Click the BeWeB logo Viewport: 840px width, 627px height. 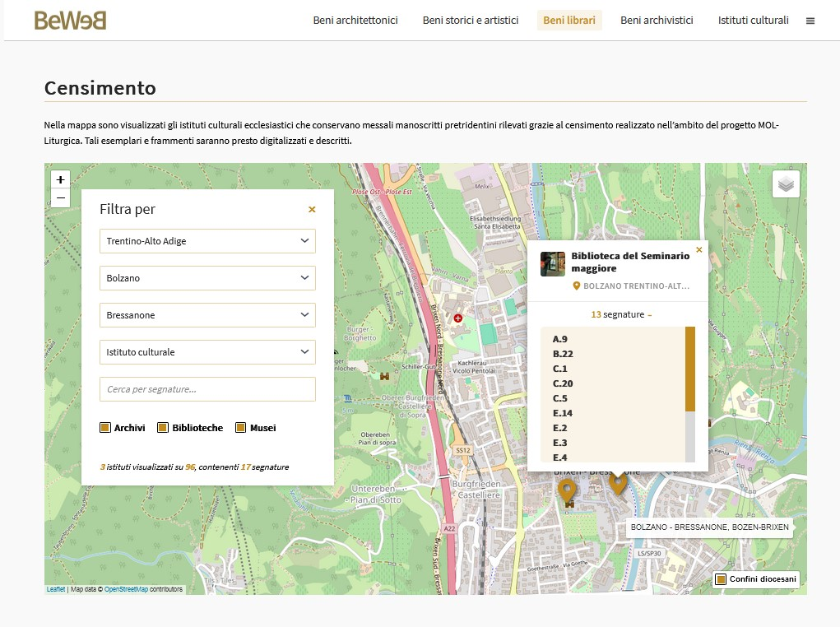[70, 21]
